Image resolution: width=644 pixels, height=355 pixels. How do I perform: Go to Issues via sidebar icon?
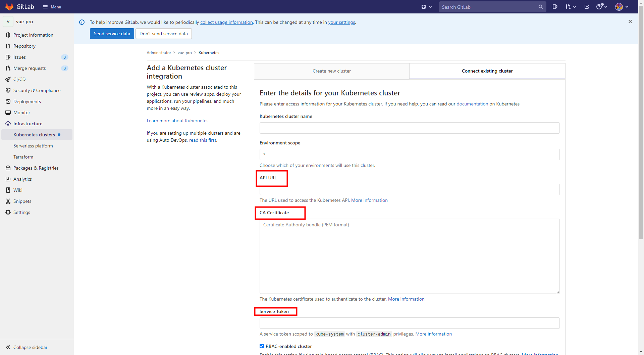8,57
